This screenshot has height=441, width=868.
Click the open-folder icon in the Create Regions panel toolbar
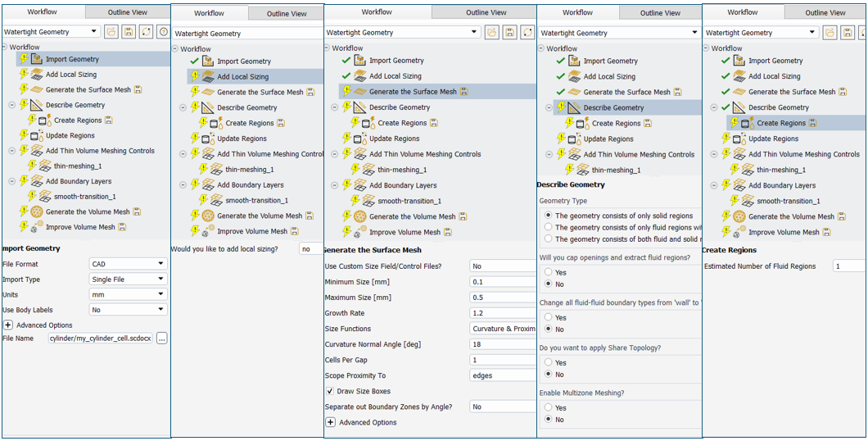(x=830, y=33)
